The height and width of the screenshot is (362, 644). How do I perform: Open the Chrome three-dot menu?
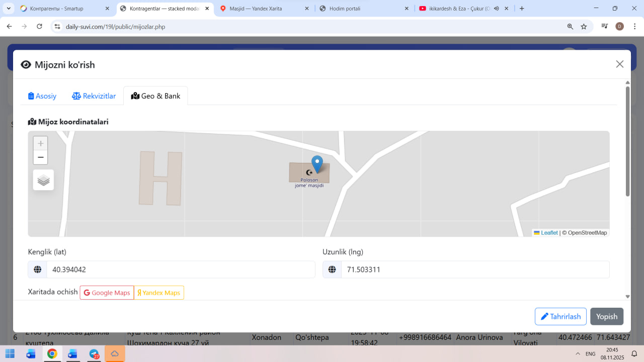[x=634, y=27]
